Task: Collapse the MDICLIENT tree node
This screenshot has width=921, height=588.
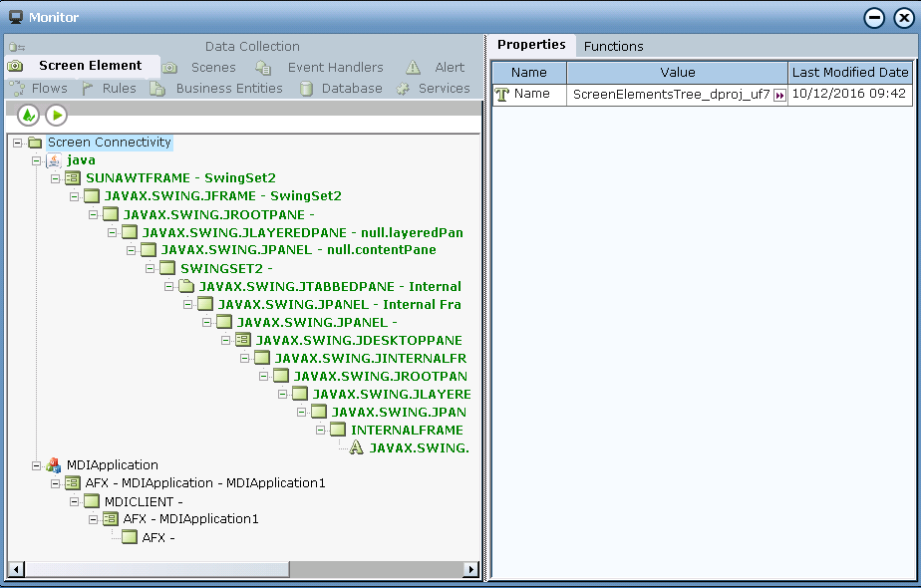Action: (74, 501)
